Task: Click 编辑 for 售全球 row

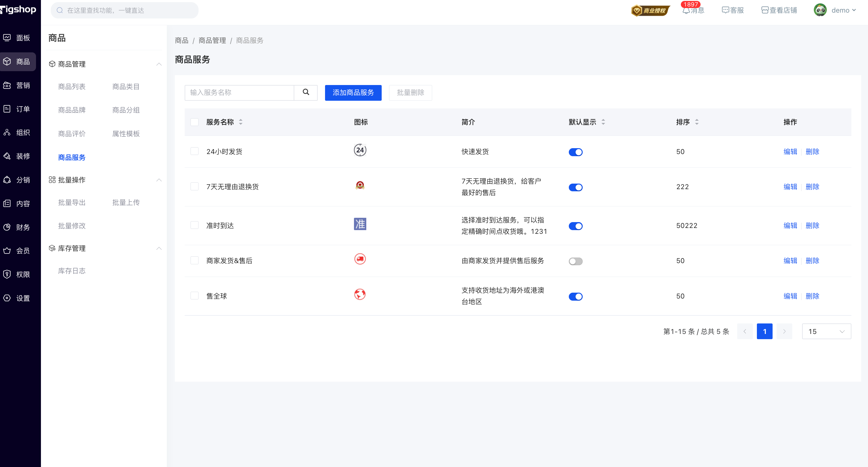Action: coord(790,296)
